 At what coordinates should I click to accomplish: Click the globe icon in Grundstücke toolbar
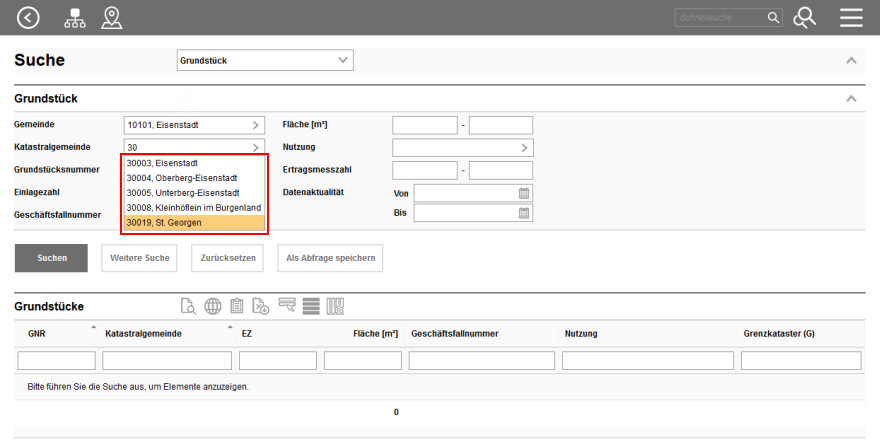(x=213, y=306)
